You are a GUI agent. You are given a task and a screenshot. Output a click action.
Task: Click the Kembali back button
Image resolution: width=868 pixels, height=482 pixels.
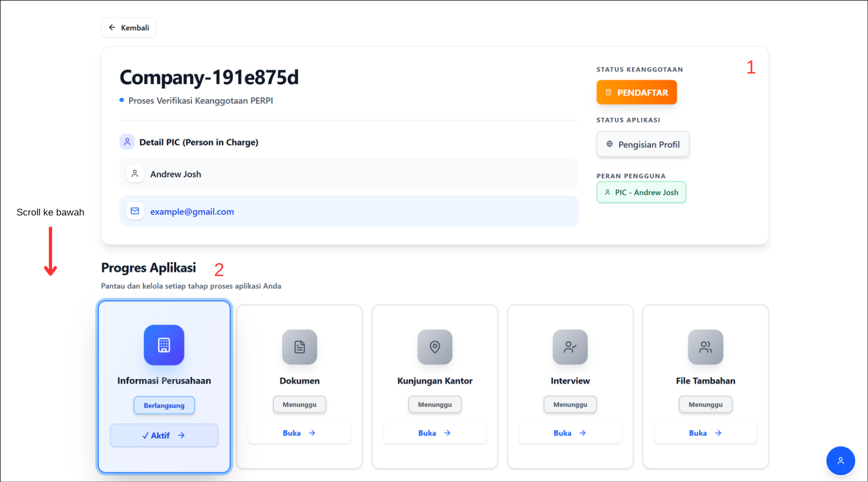point(128,27)
